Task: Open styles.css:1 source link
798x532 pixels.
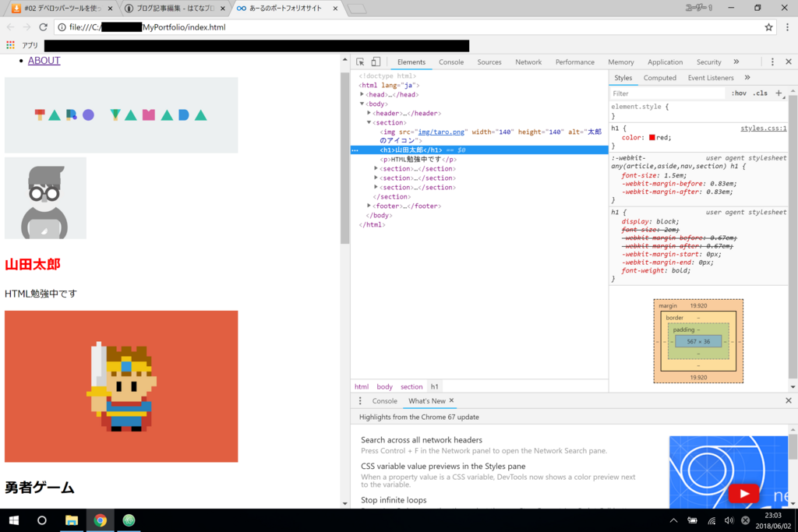Action: click(764, 129)
